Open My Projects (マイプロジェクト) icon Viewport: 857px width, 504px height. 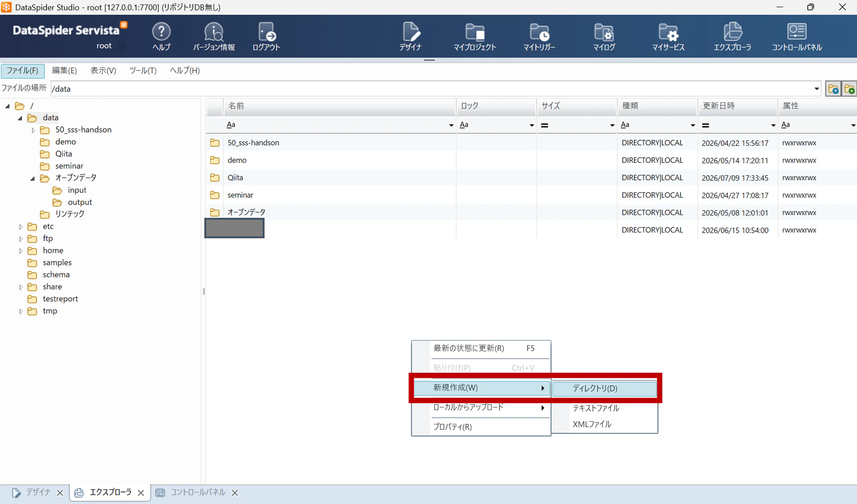click(x=475, y=36)
